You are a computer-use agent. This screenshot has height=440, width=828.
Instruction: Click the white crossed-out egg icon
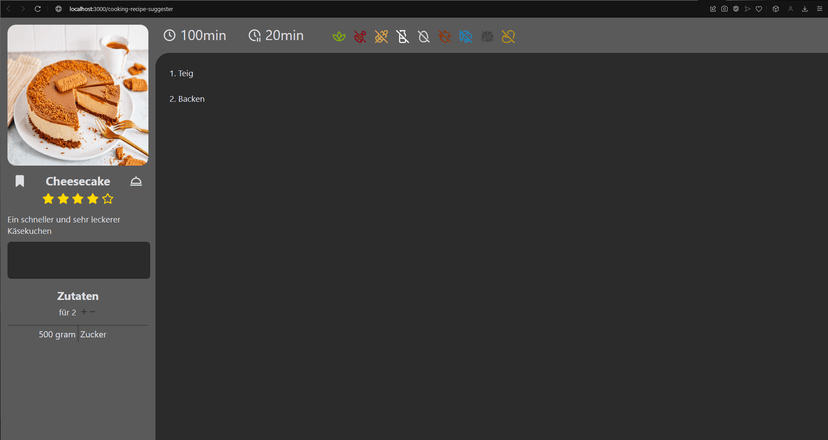pyautogui.click(x=423, y=37)
